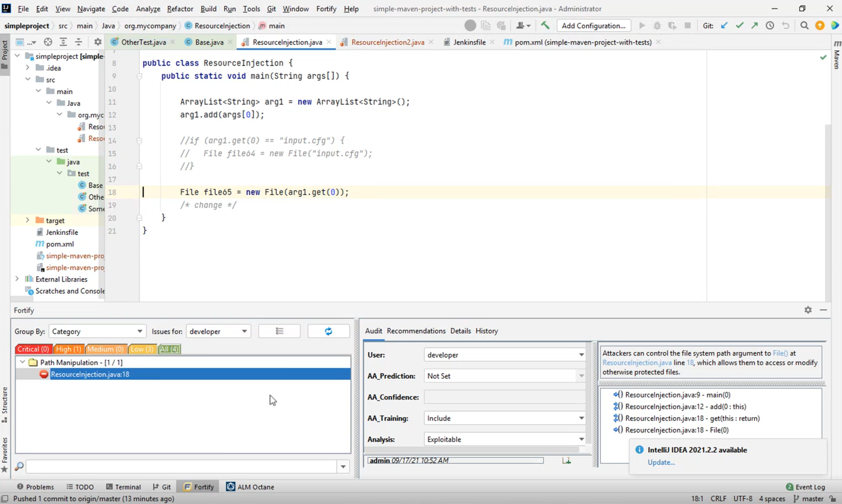Open Git history clock icon
This screenshot has height=504, width=842.
pos(770,25)
